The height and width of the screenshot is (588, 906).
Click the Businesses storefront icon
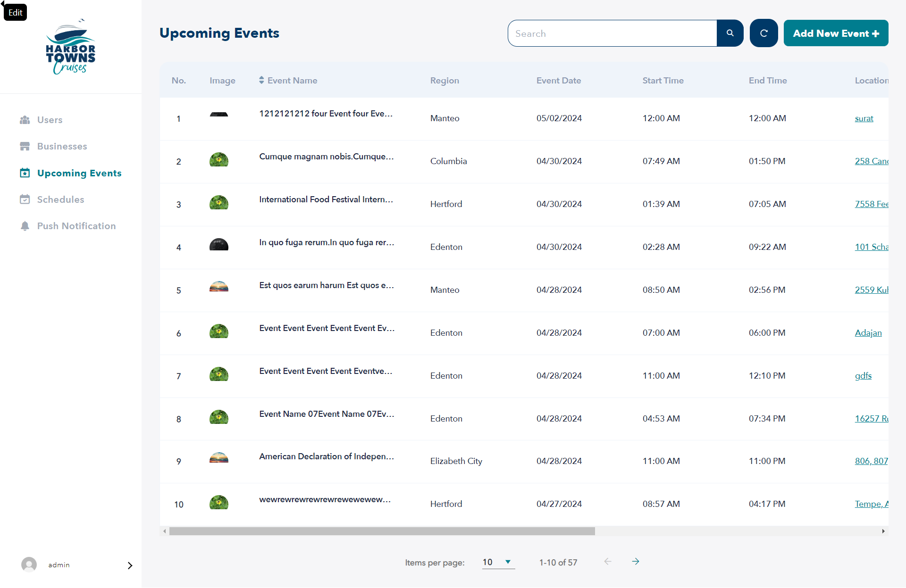point(25,146)
